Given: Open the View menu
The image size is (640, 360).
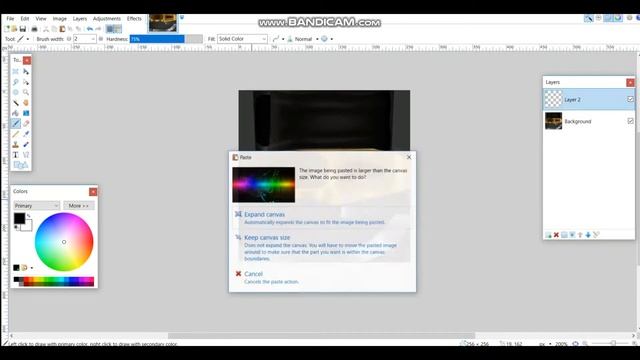Looking at the screenshot, I should point(41,19).
